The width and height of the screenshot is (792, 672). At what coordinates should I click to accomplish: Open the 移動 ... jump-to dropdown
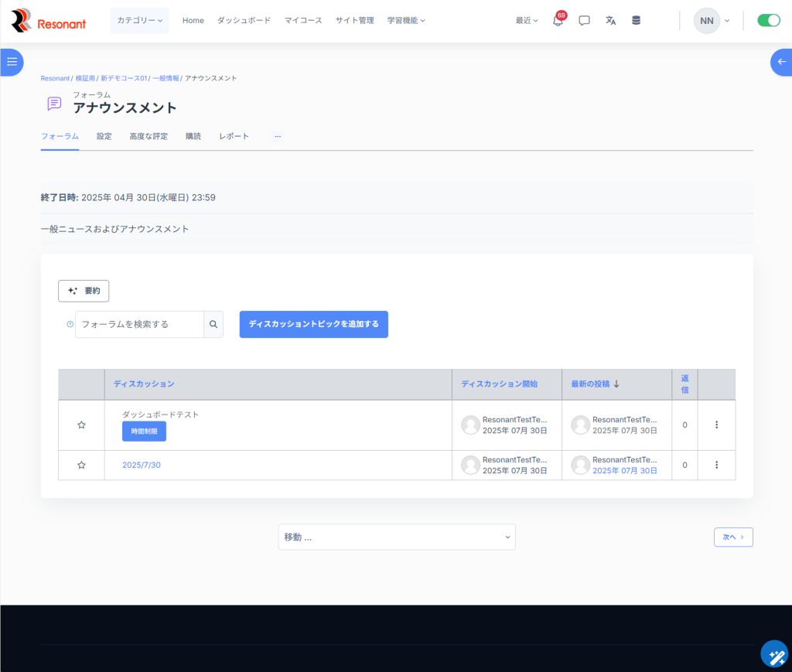397,537
